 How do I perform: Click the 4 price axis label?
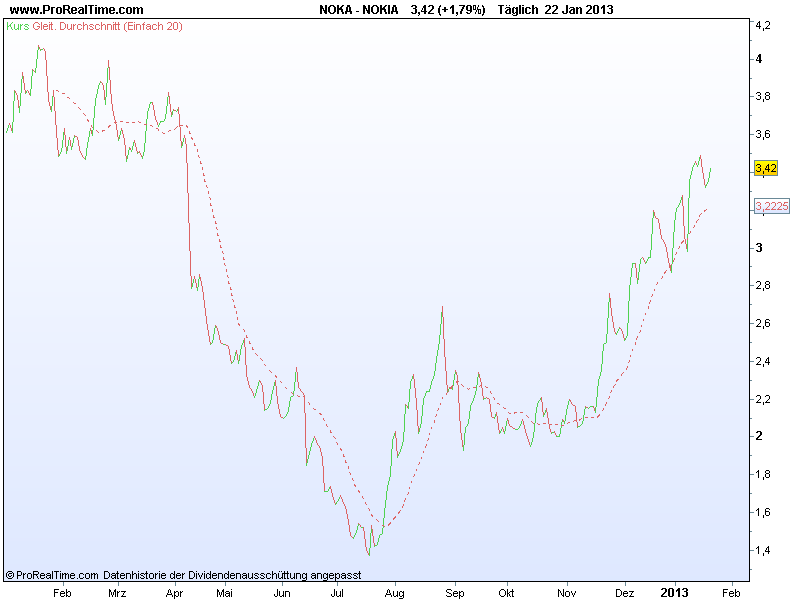click(759, 59)
